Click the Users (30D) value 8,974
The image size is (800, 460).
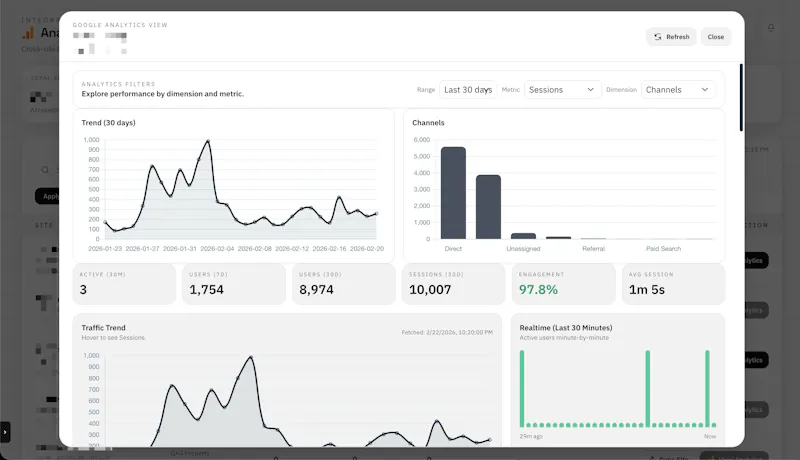(x=316, y=290)
